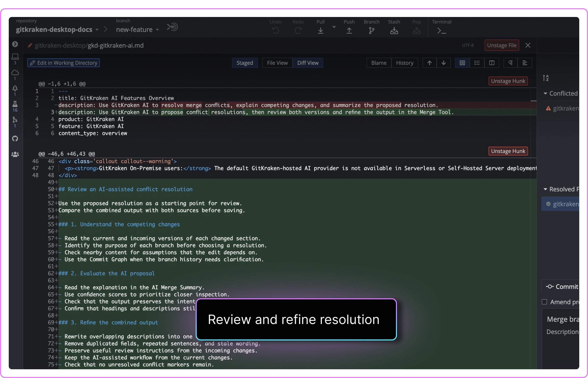Click the Undo toolbar icon
Screen dimensions: 588x378
pyautogui.click(x=275, y=31)
